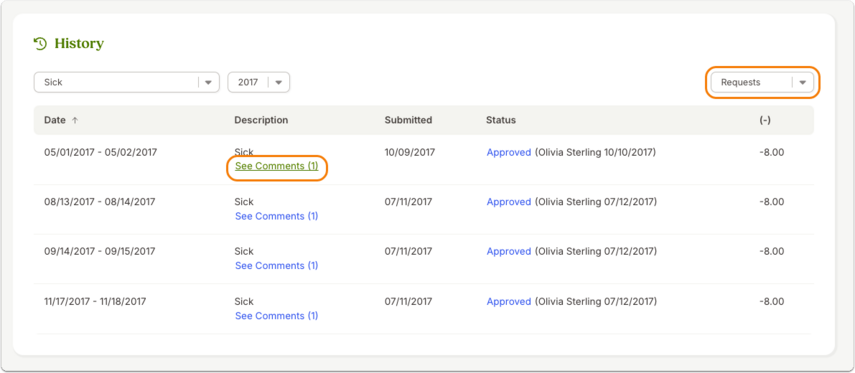Open the 2017 year dropdown
Screen dimensions: 855x373
[258, 82]
